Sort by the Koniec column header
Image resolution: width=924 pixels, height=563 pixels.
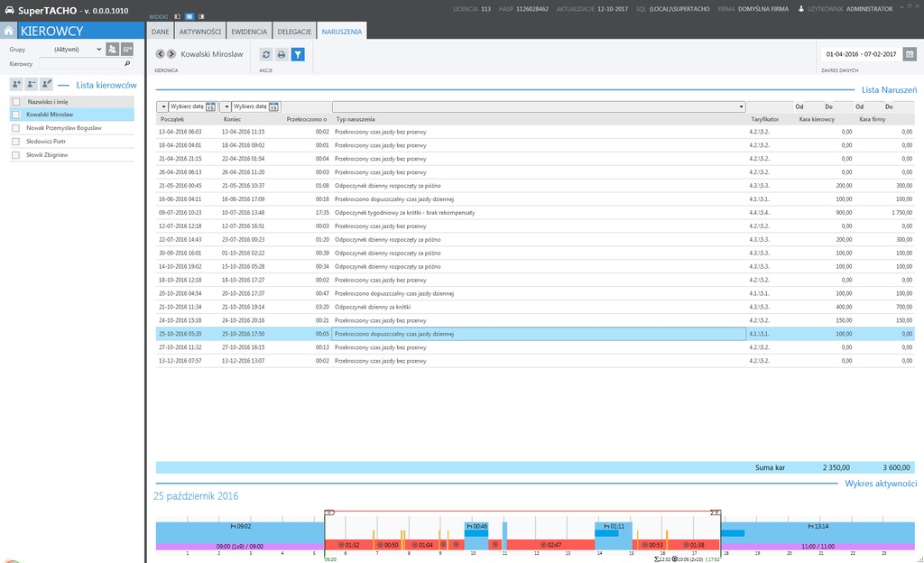coord(232,120)
